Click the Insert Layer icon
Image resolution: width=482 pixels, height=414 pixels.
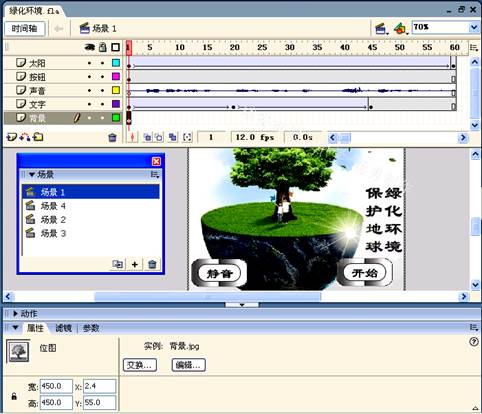click(x=11, y=137)
